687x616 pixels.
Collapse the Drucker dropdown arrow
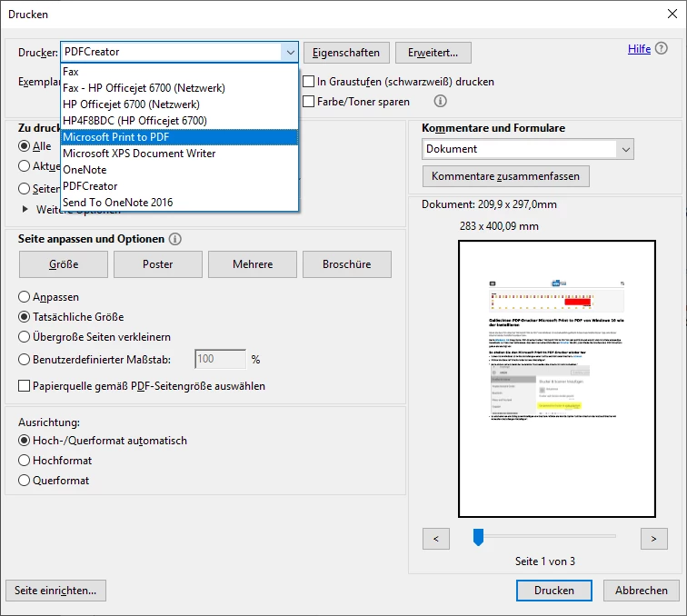pyautogui.click(x=290, y=52)
